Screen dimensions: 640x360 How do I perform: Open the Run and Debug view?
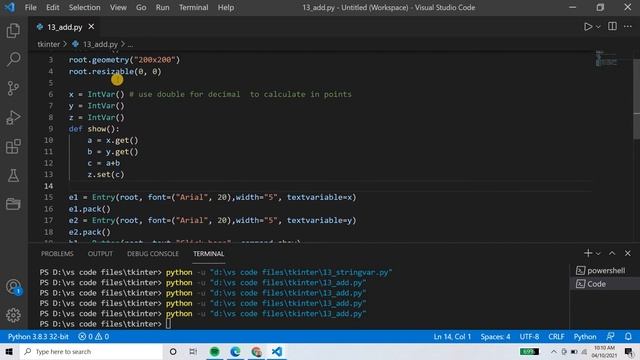point(13,118)
